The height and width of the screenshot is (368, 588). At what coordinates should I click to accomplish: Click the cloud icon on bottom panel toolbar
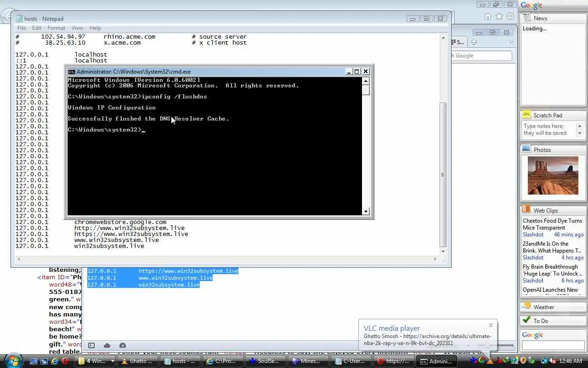(x=107, y=345)
